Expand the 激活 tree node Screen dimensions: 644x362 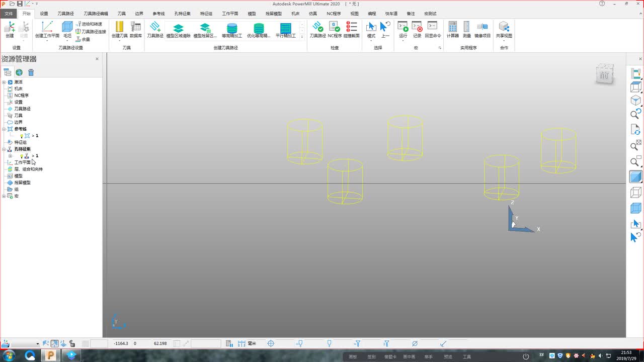(4, 82)
